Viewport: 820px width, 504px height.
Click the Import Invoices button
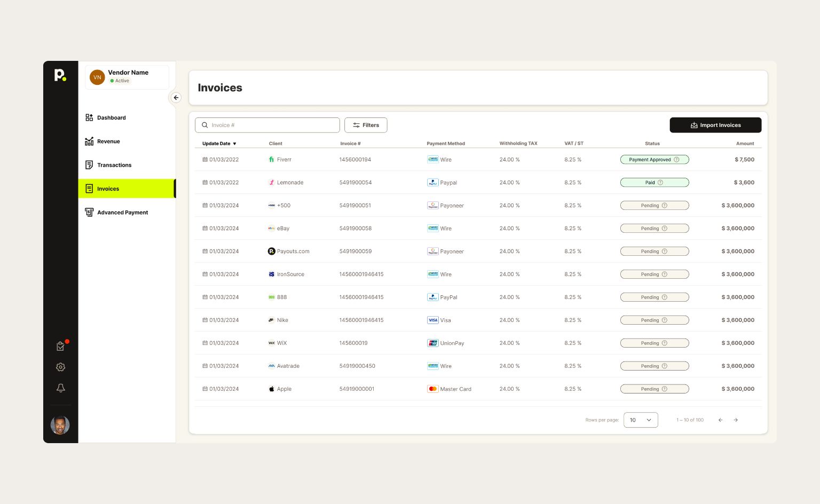[715, 125]
